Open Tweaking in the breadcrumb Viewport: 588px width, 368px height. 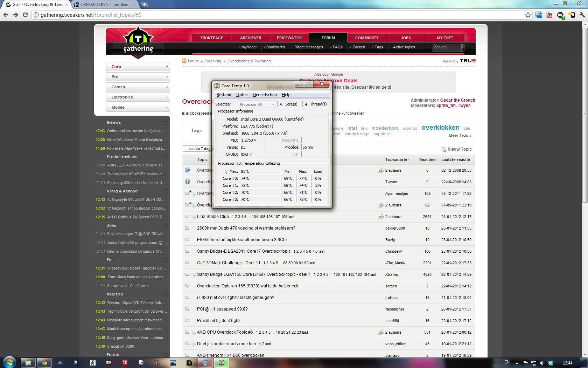click(x=213, y=61)
